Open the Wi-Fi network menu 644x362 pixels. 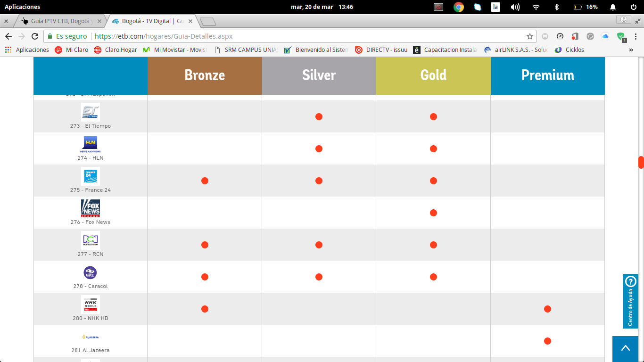[x=536, y=7]
